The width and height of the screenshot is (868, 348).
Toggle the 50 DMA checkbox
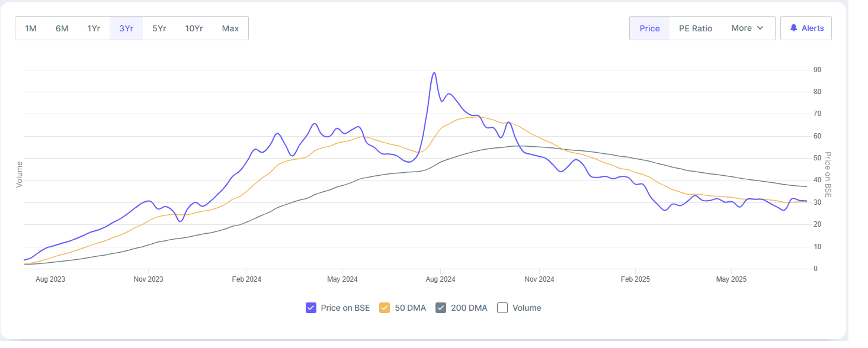385,308
